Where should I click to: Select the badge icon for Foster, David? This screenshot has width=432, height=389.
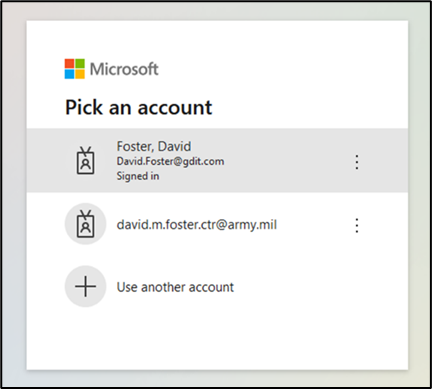pyautogui.click(x=86, y=161)
